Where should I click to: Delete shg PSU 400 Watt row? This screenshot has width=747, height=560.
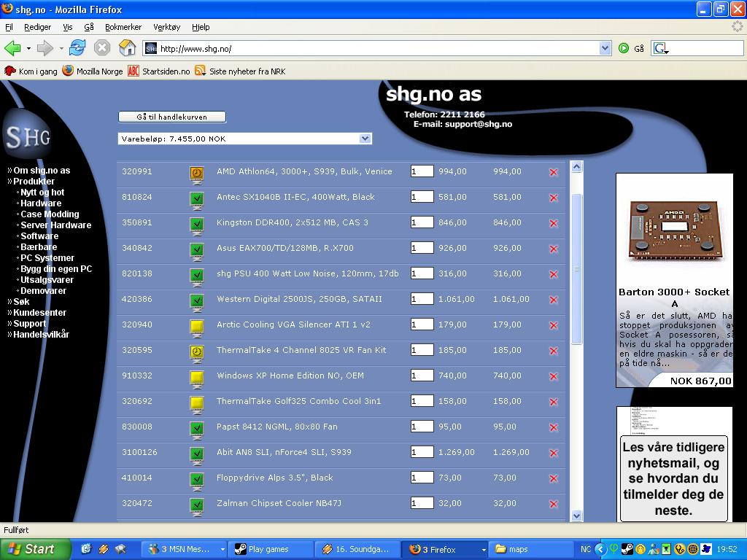tap(553, 274)
